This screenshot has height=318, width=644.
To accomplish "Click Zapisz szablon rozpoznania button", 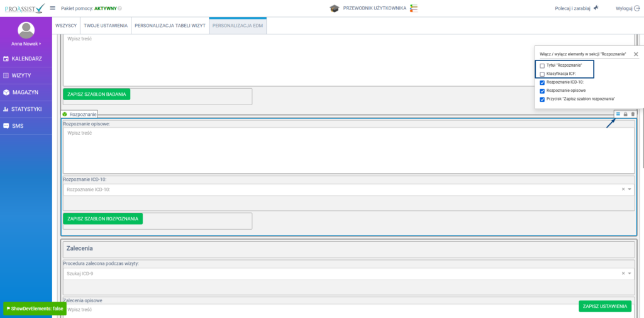I will pos(103,219).
